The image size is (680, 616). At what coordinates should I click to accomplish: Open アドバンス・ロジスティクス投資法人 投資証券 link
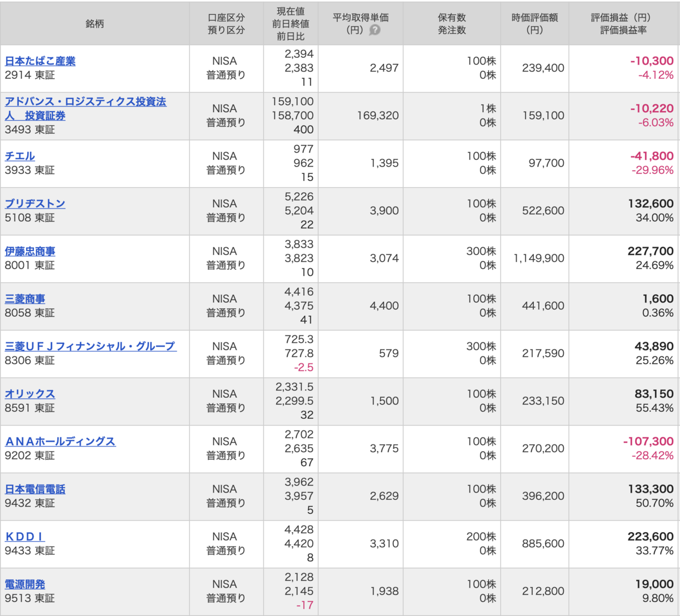point(86,108)
